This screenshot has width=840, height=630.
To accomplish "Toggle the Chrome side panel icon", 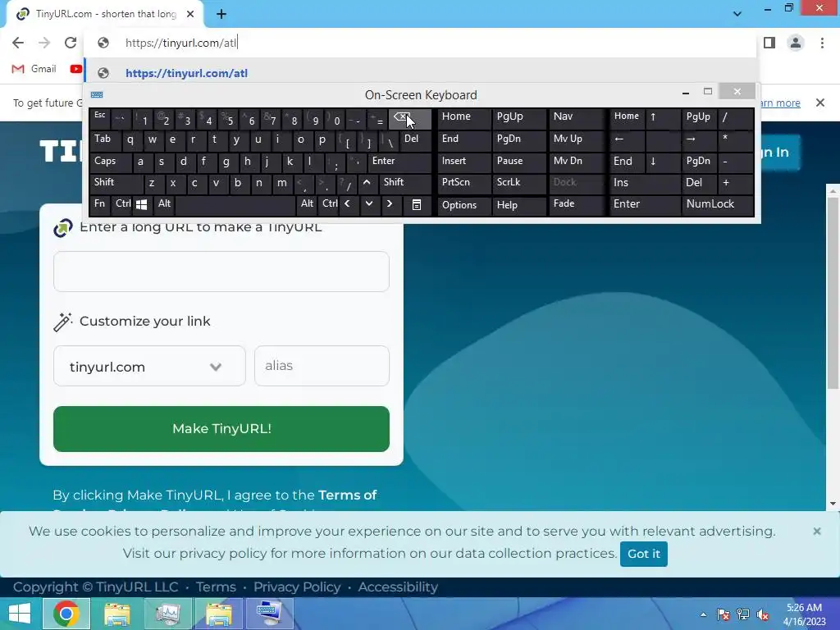I will pyautogui.click(x=769, y=43).
